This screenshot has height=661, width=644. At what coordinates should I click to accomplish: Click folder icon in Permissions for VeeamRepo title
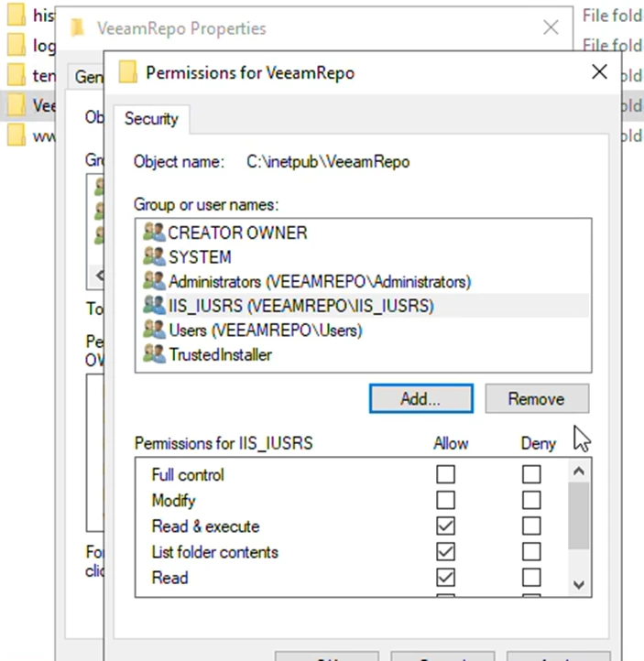(x=127, y=72)
